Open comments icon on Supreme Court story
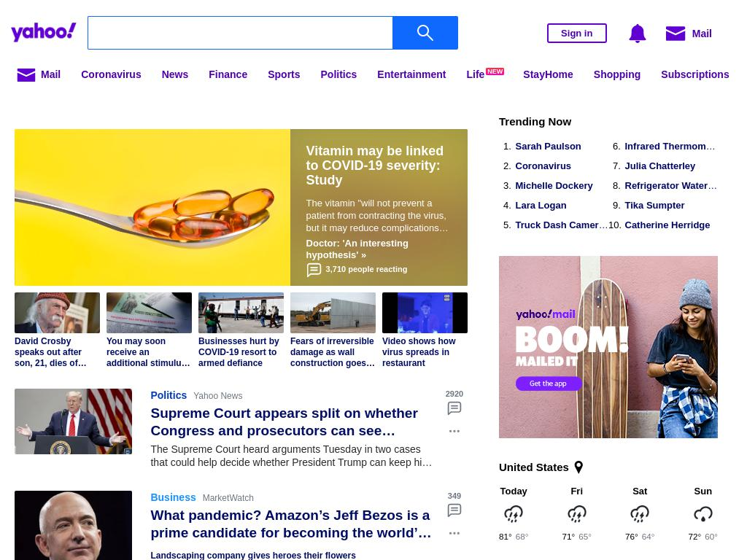Screen dimensions: 747x560 (454, 408)
